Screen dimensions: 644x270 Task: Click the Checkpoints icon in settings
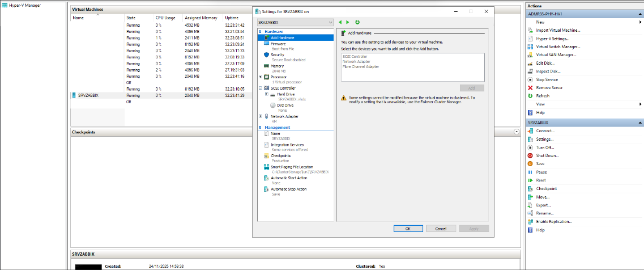coord(266,156)
